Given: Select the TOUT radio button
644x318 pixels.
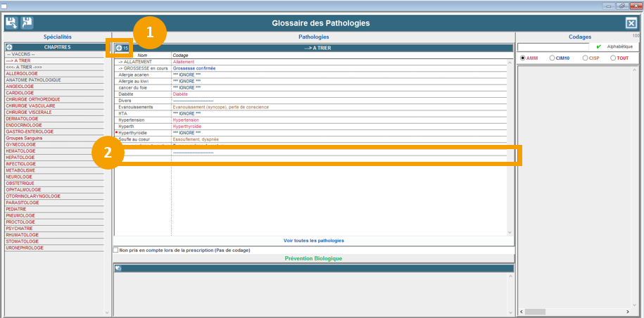Looking at the screenshot, I should tap(613, 58).
